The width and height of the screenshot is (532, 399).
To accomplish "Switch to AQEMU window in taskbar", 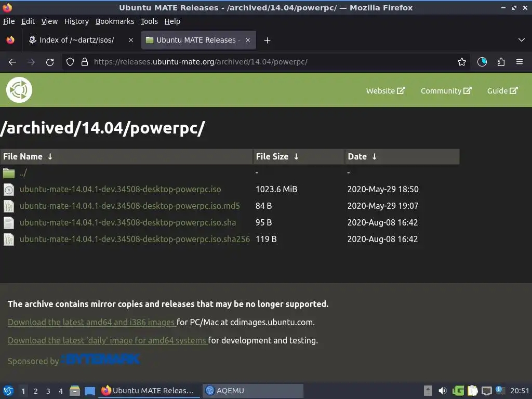I will point(253,391).
